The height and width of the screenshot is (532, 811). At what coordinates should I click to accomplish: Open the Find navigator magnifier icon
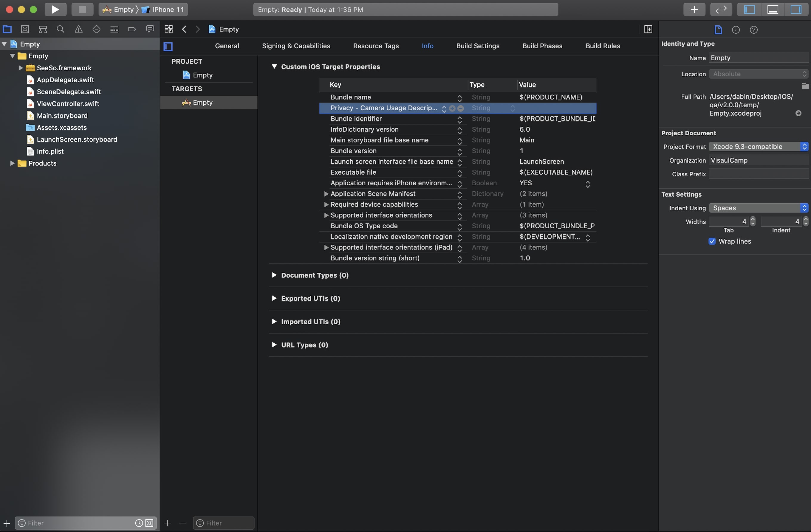pos(61,29)
